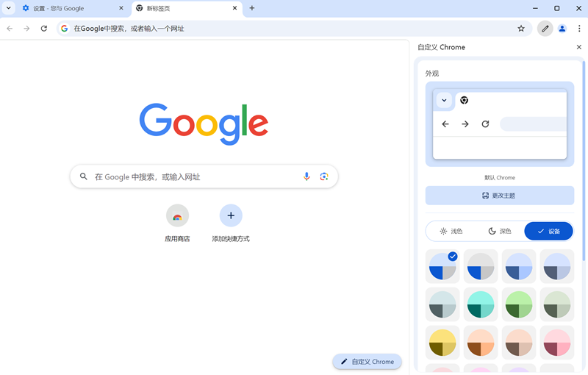The width and height of the screenshot is (588, 375).
Task: Go forward using the forward arrow
Action: pyautogui.click(x=26, y=29)
